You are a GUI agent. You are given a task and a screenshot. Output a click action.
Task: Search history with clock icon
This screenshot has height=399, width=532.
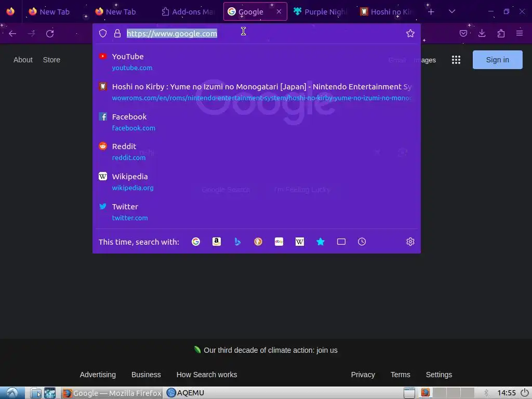coord(362,242)
